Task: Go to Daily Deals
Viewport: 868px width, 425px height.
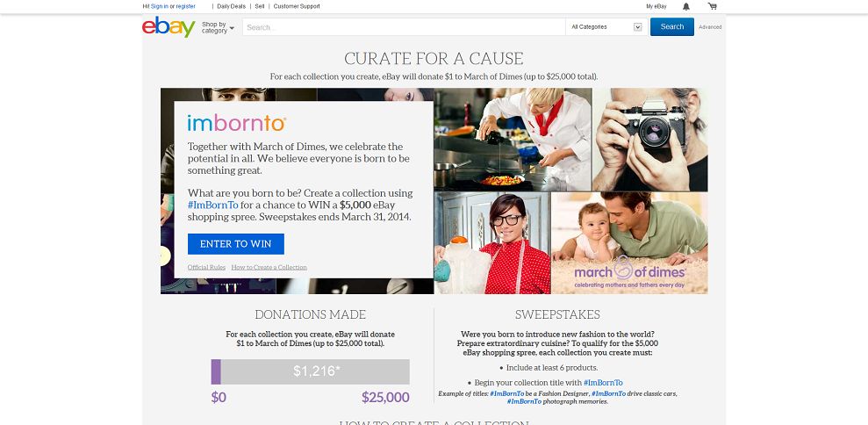Action: 231,7
